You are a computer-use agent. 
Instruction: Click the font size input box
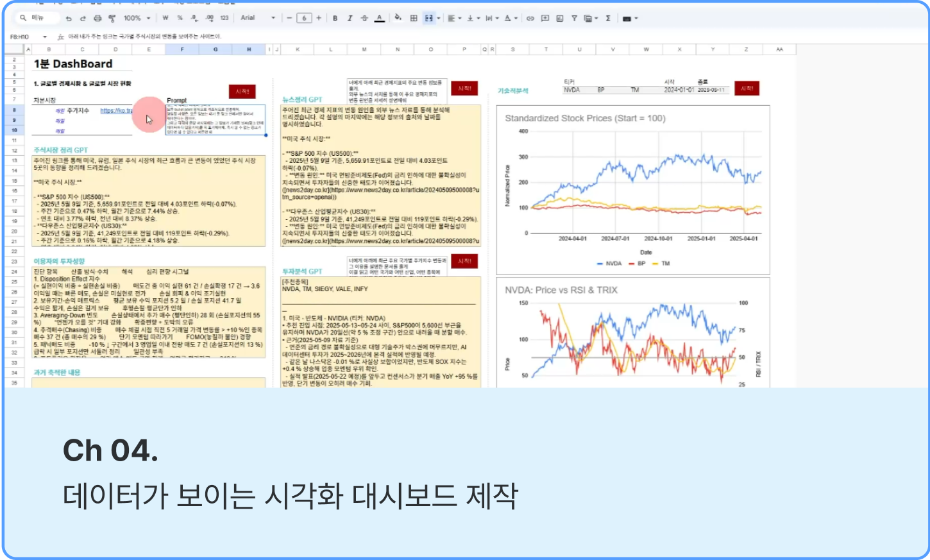pyautogui.click(x=304, y=18)
